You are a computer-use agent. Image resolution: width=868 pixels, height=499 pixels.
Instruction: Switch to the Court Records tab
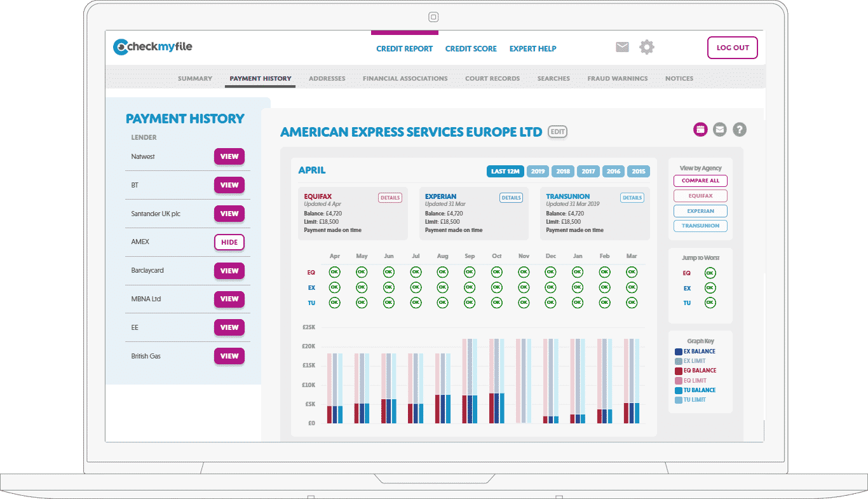pos(492,79)
